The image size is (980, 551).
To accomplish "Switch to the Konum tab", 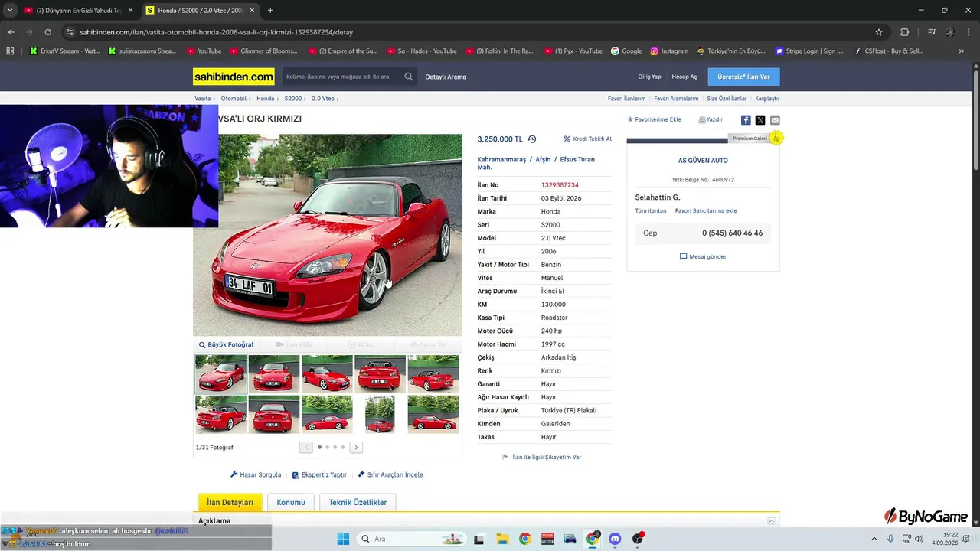I will pyautogui.click(x=291, y=503).
